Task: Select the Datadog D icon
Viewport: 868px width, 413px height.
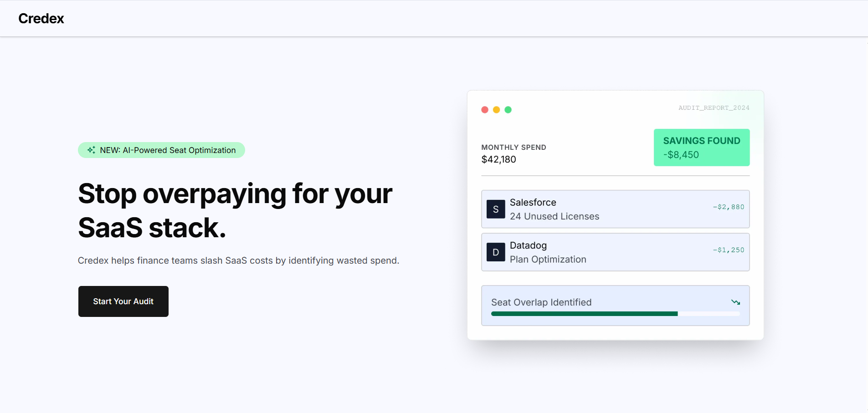Action: 496,252
